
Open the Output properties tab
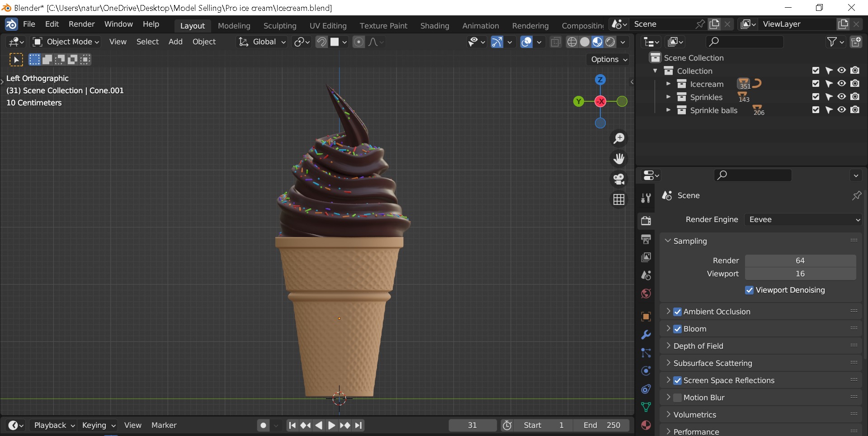(646, 239)
